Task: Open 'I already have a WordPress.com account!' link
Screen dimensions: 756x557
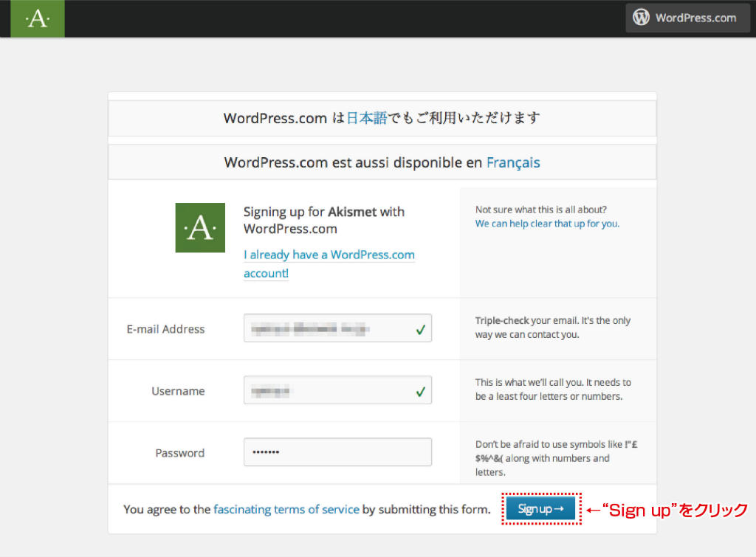Action: coord(329,263)
